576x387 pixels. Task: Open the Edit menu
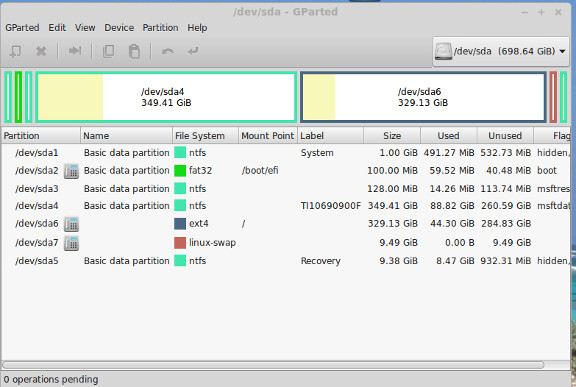point(57,28)
